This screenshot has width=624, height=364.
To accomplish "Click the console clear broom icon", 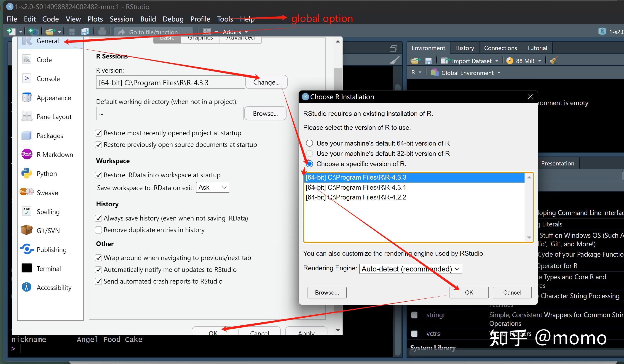I will (394, 60).
